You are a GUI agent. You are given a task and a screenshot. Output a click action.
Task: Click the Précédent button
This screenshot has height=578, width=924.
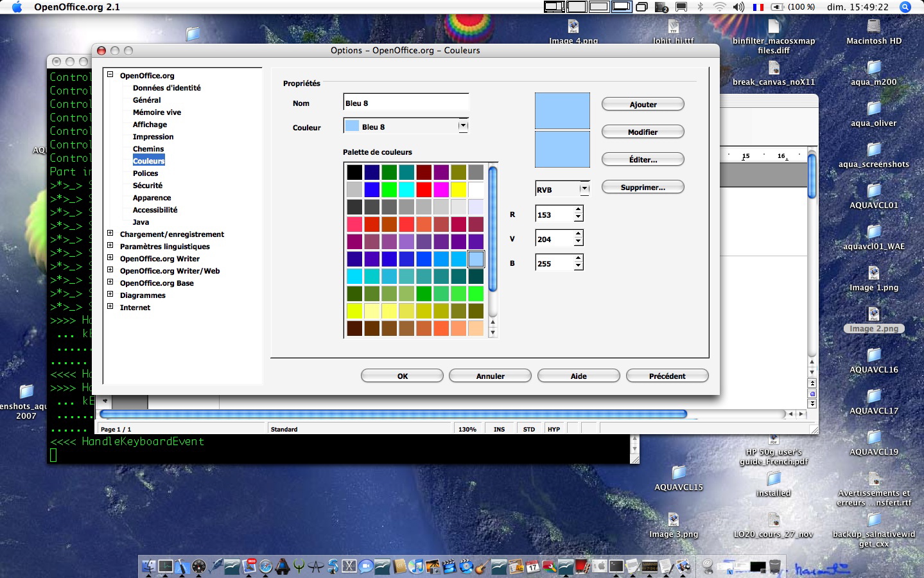(667, 376)
